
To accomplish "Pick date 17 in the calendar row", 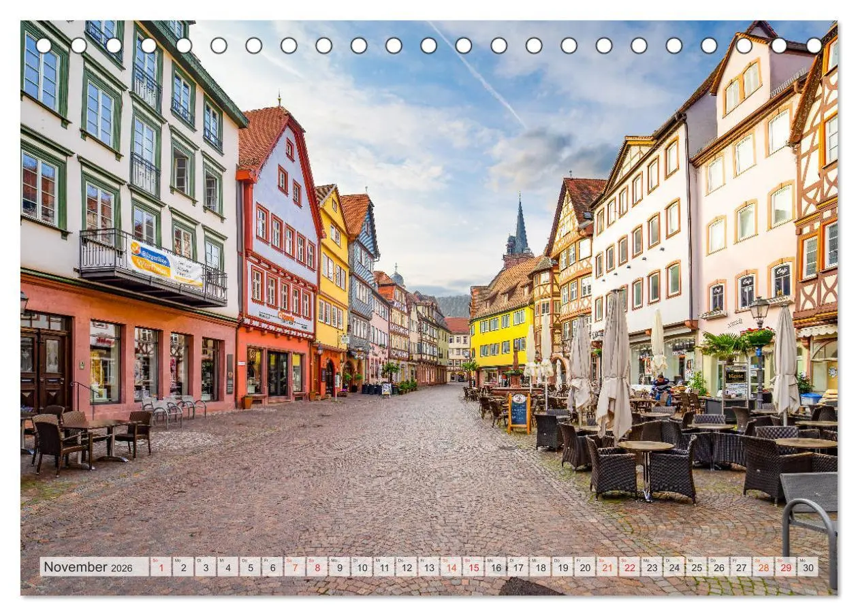I will (x=518, y=567).
